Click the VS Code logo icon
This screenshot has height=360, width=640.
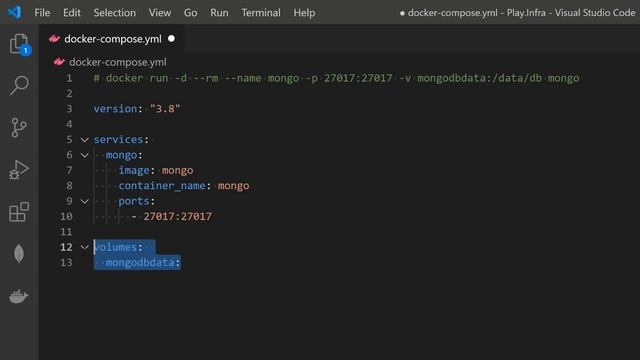[15, 12]
